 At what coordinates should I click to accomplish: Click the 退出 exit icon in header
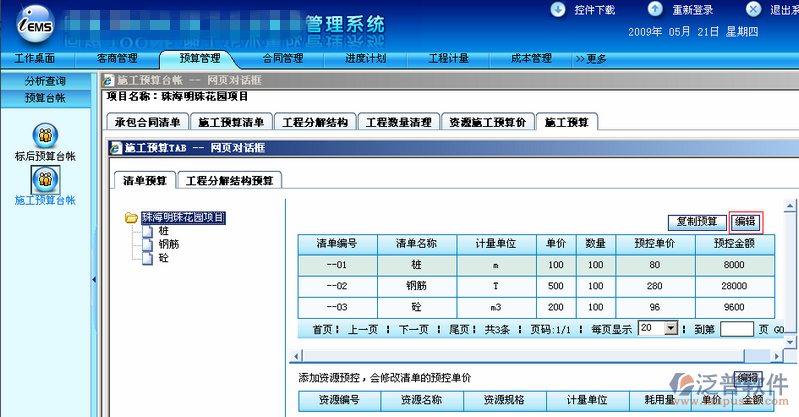click(751, 9)
